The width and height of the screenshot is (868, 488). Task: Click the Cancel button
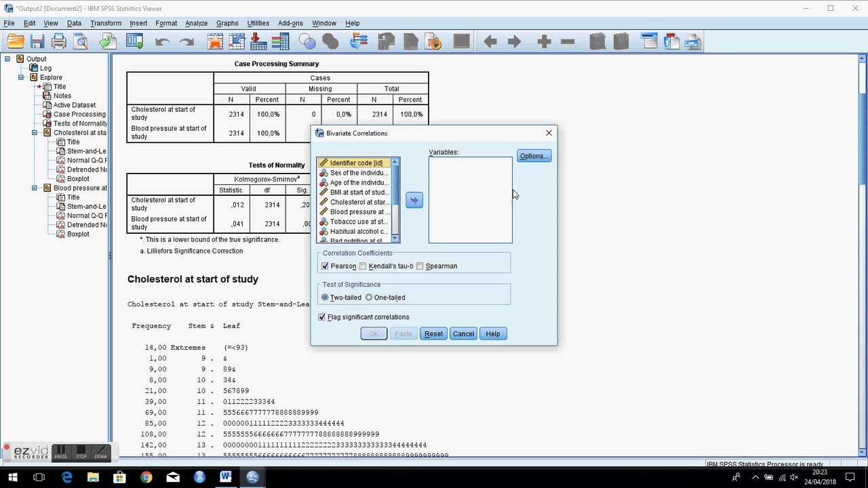point(463,333)
